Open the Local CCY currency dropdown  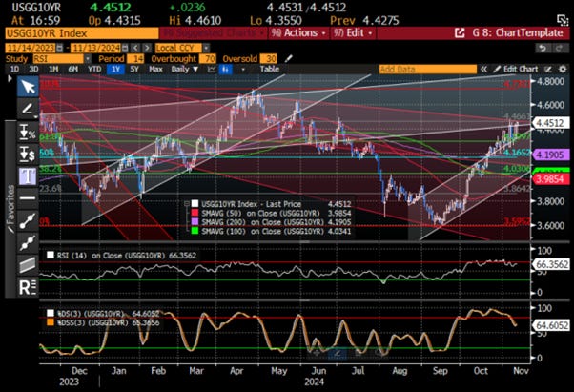click(206, 48)
